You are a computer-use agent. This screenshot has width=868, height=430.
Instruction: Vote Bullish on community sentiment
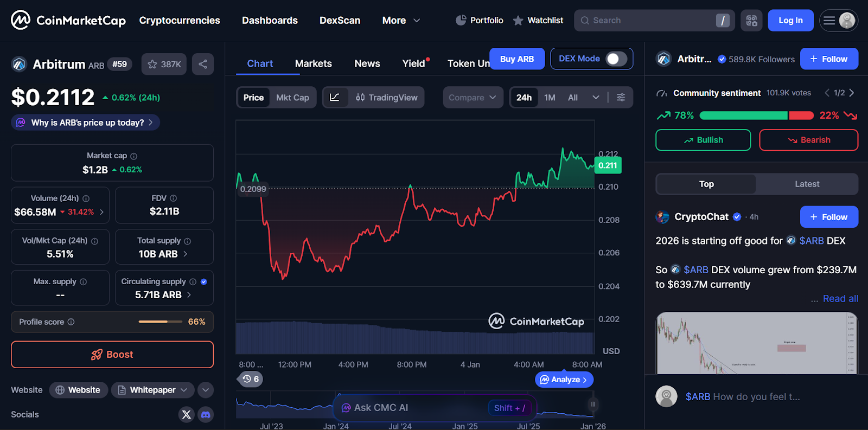[703, 140]
